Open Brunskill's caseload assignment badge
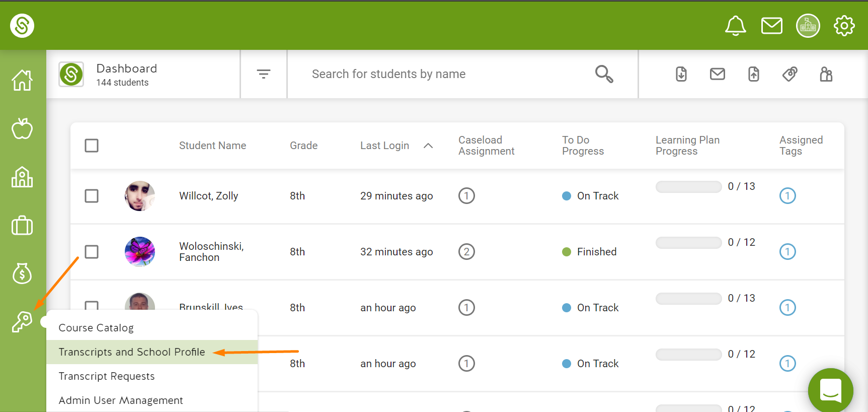 coord(466,307)
